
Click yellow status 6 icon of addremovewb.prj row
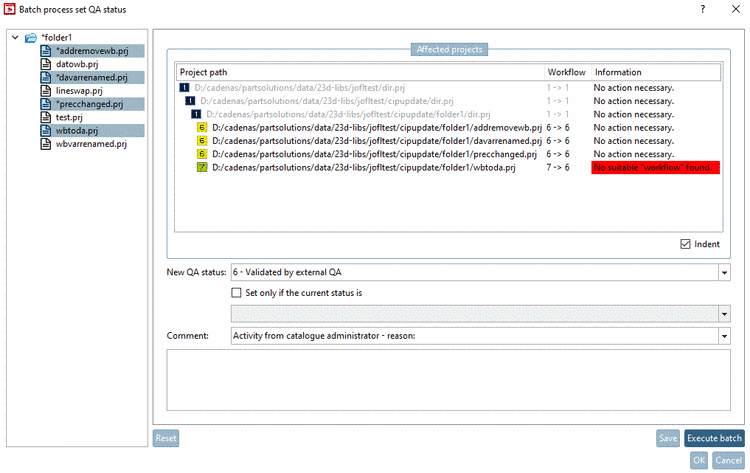point(202,128)
